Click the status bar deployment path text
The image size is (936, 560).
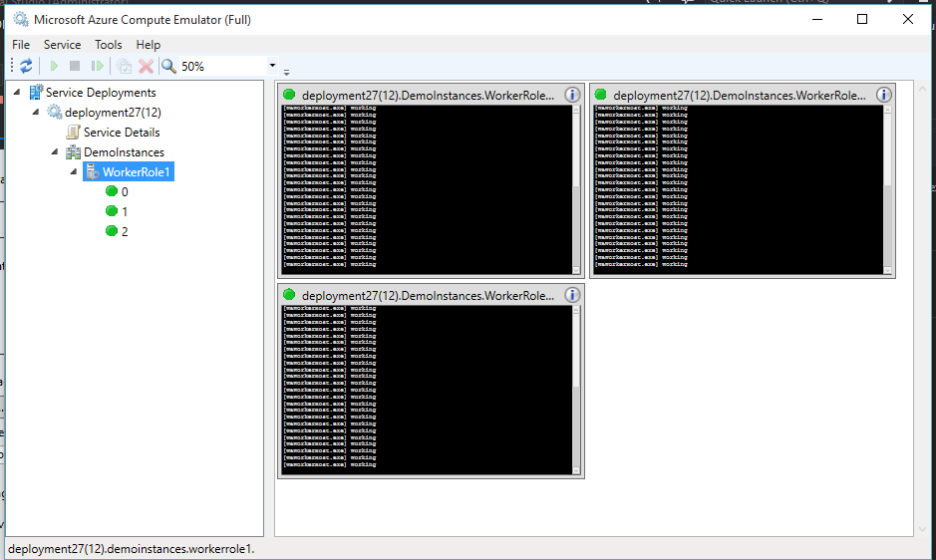coord(132,549)
